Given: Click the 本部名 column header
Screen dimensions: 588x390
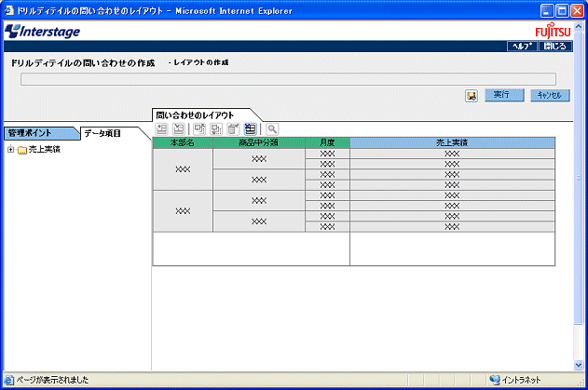Looking at the screenshot, I should pos(183,142).
